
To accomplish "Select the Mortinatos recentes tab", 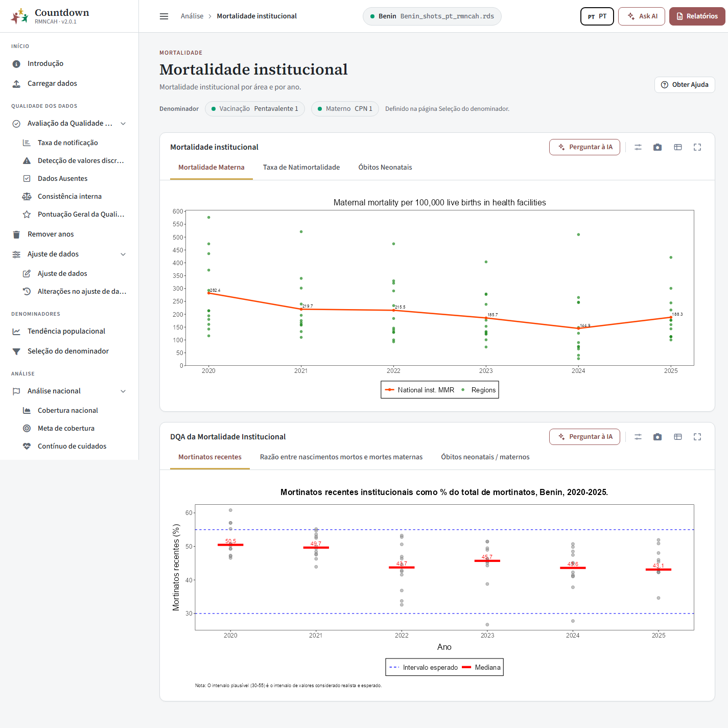I will click(210, 457).
